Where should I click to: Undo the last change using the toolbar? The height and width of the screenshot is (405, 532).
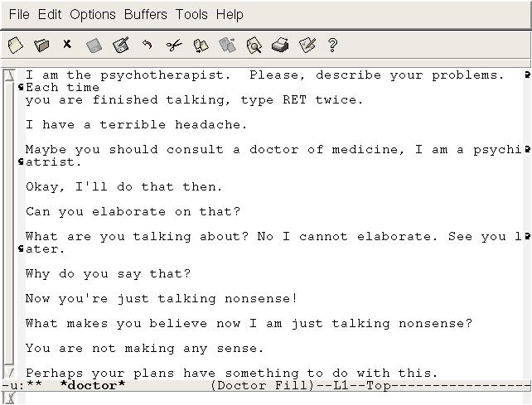coord(148,45)
